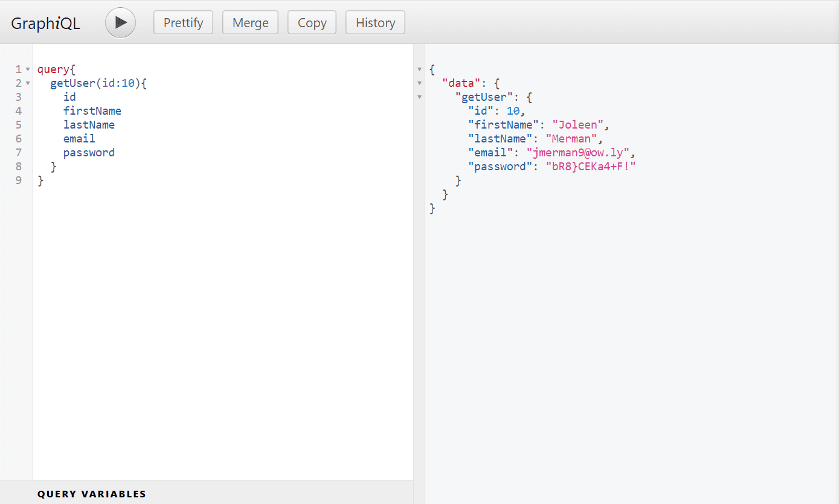Select the firstName field in the query
The image size is (839, 504).
pyautogui.click(x=92, y=110)
